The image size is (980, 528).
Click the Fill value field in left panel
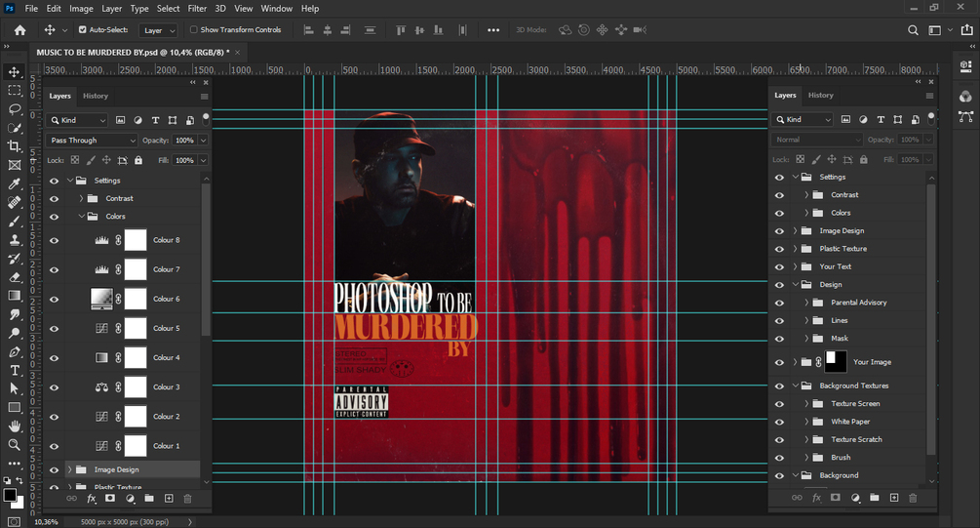pyautogui.click(x=184, y=160)
